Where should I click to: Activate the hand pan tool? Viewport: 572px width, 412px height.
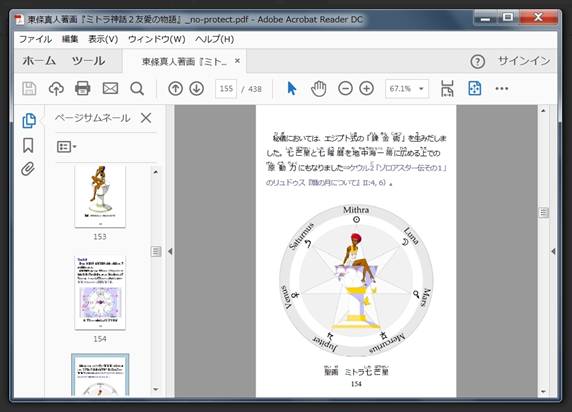[x=318, y=89]
